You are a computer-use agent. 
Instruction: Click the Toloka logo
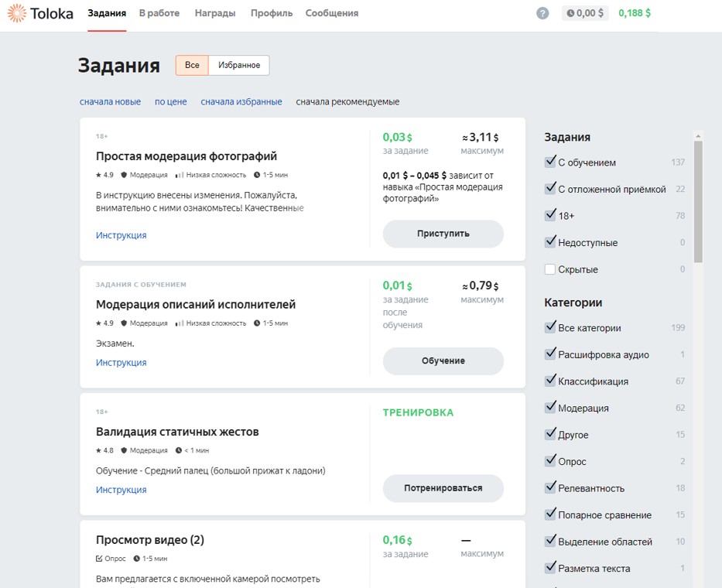(x=40, y=13)
